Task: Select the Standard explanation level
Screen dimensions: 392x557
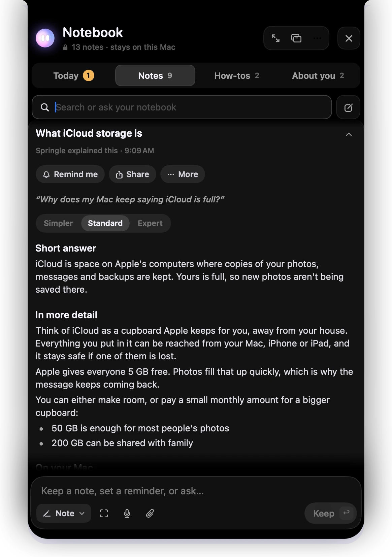Action: click(105, 223)
